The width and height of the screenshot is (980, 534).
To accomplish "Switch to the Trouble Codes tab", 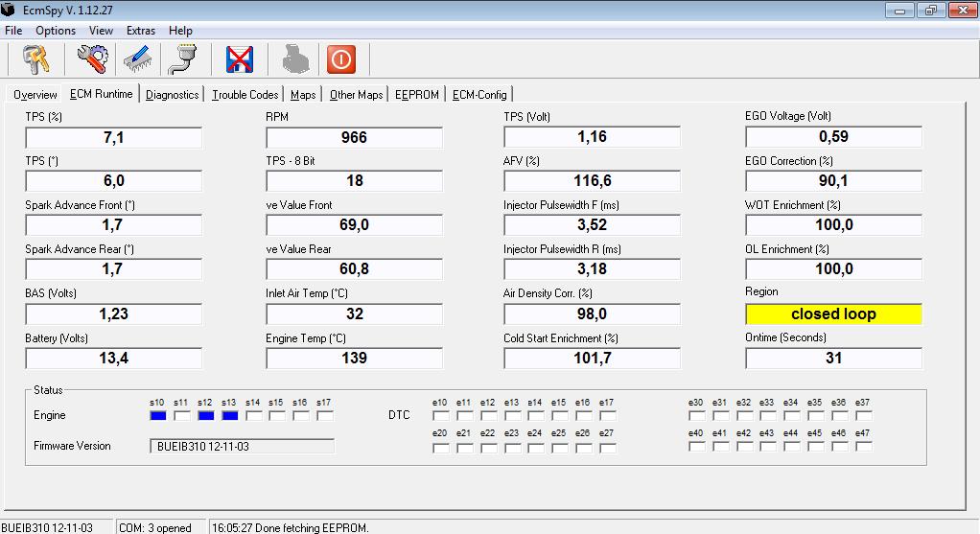I will (x=245, y=95).
